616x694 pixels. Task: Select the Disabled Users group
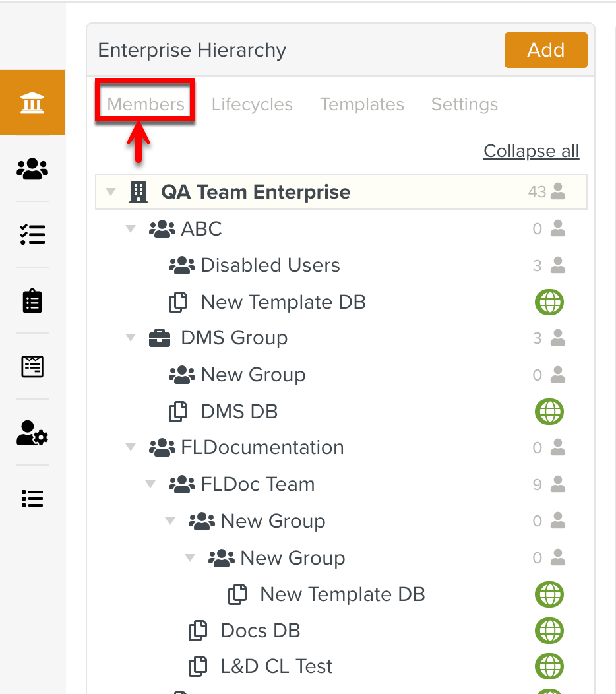(x=270, y=265)
